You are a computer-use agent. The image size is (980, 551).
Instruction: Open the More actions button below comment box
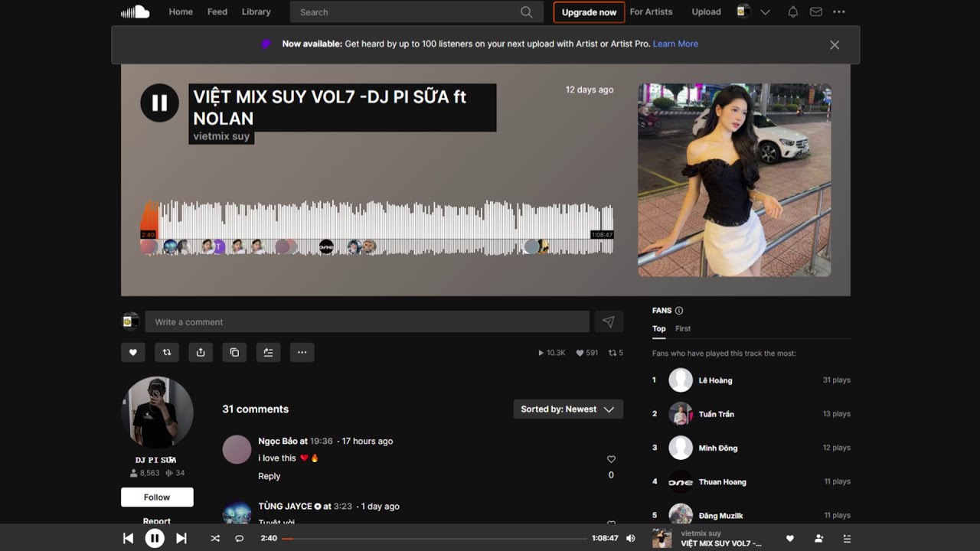[x=302, y=352]
